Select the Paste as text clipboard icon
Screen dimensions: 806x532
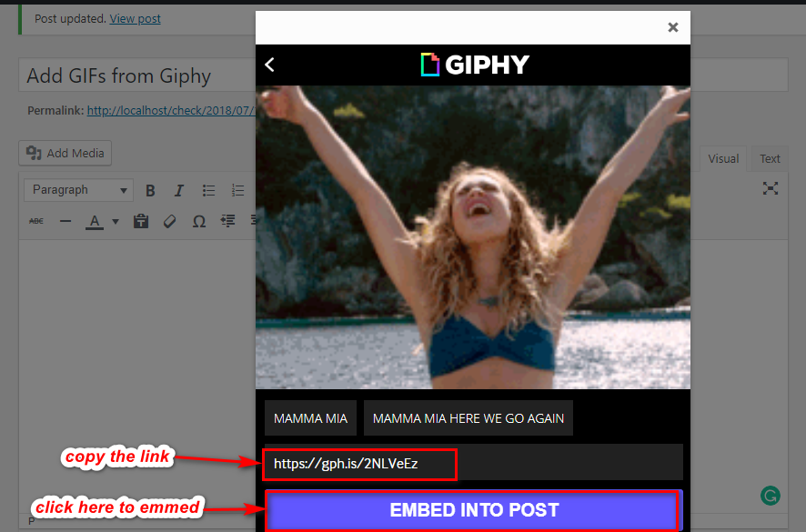(x=141, y=221)
